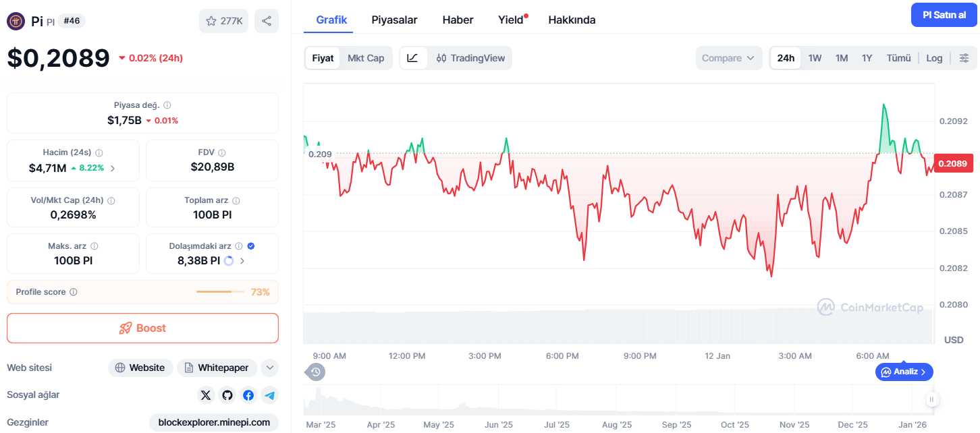
Task: Select the line chart icon
Action: point(412,58)
